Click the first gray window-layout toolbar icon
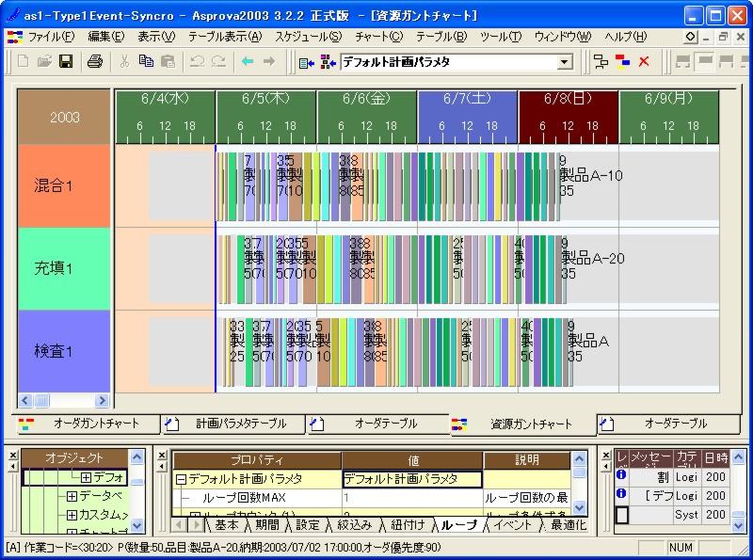753x560 pixels. click(682, 62)
